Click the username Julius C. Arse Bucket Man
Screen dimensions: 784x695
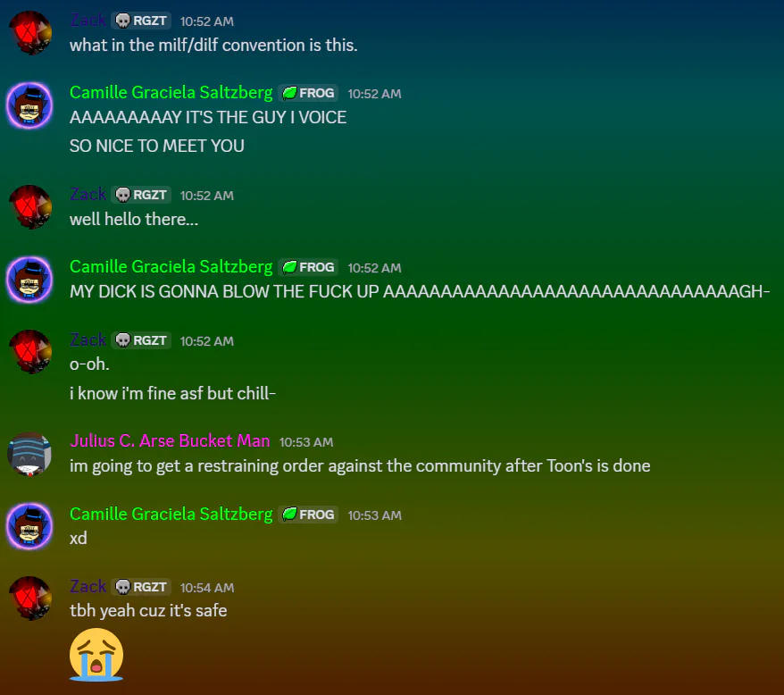coord(170,440)
